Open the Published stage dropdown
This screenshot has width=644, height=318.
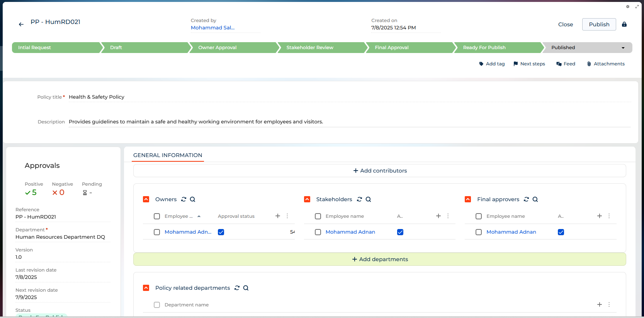(x=623, y=48)
